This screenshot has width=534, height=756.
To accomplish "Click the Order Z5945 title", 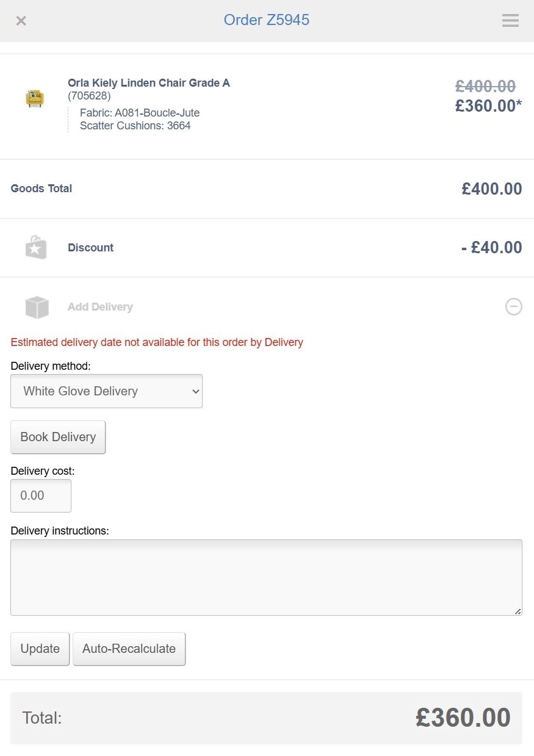I will coord(266,20).
